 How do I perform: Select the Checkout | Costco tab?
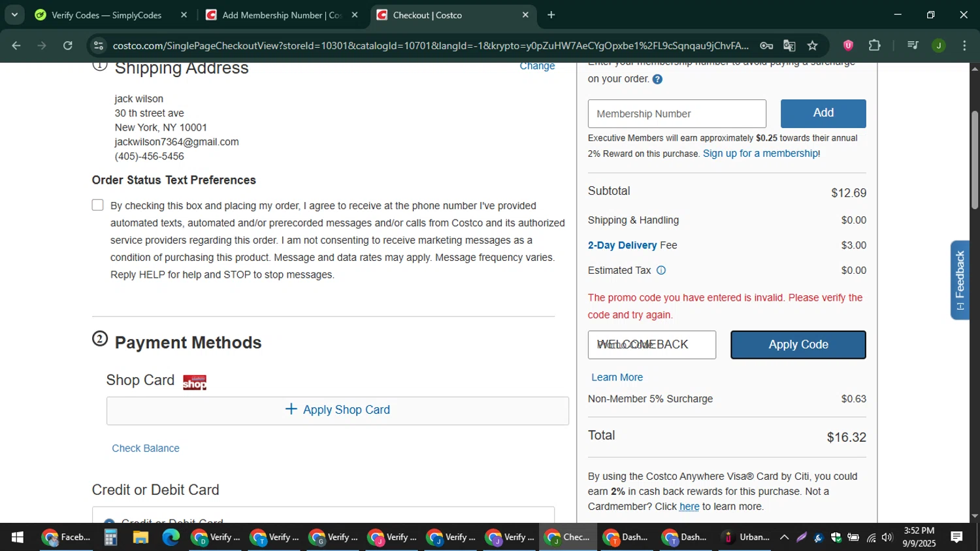[x=453, y=14]
